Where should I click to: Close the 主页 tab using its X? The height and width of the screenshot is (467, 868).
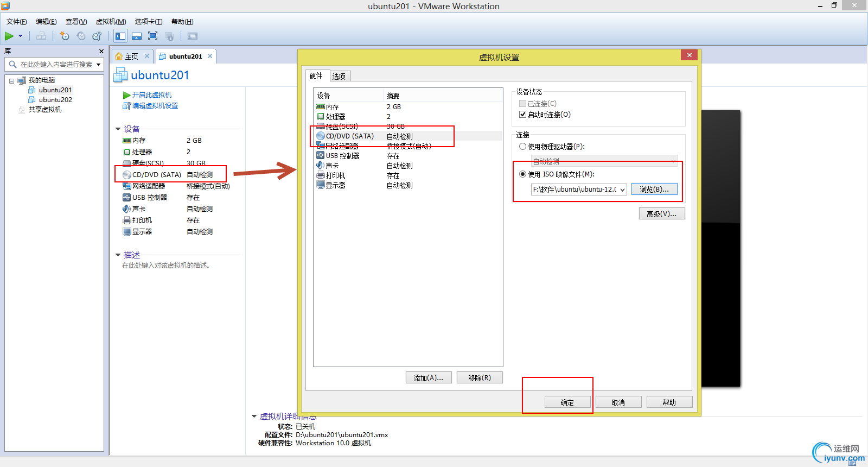[x=146, y=56]
